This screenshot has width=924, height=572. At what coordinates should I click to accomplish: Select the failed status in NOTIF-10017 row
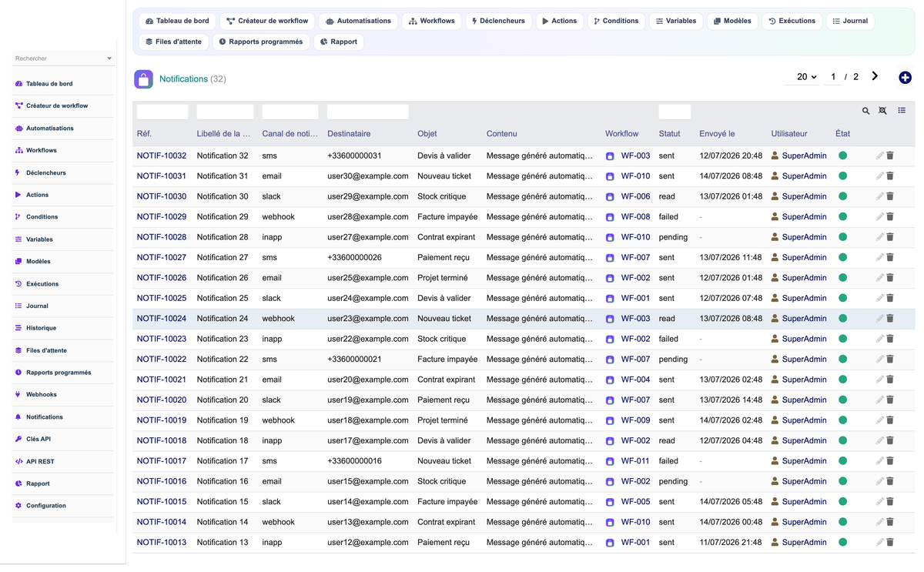[668, 461]
